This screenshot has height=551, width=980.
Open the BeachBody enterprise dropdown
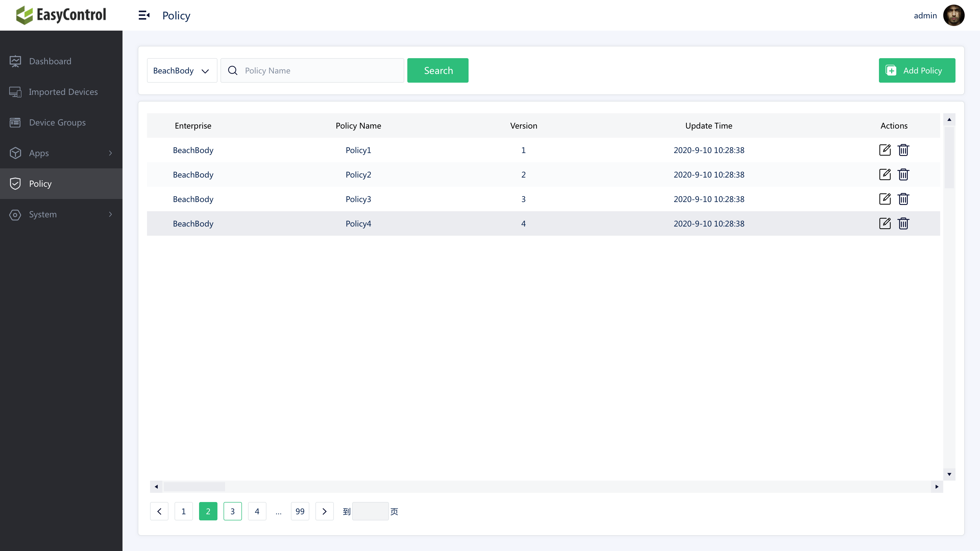coord(182,70)
